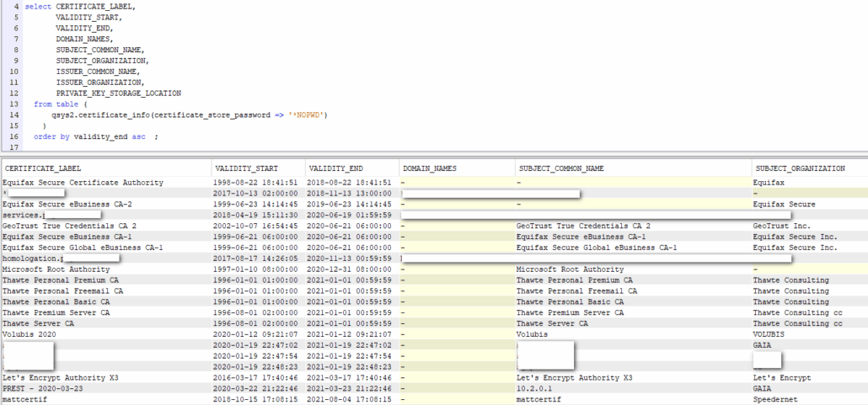This screenshot has height=405, width=868.
Task: Click validity end '2018-11-13 13:00:00'
Action: (350, 193)
